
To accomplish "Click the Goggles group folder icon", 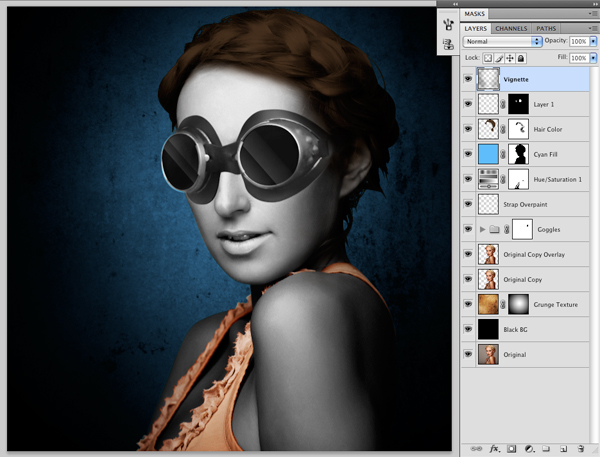I will click(x=494, y=229).
